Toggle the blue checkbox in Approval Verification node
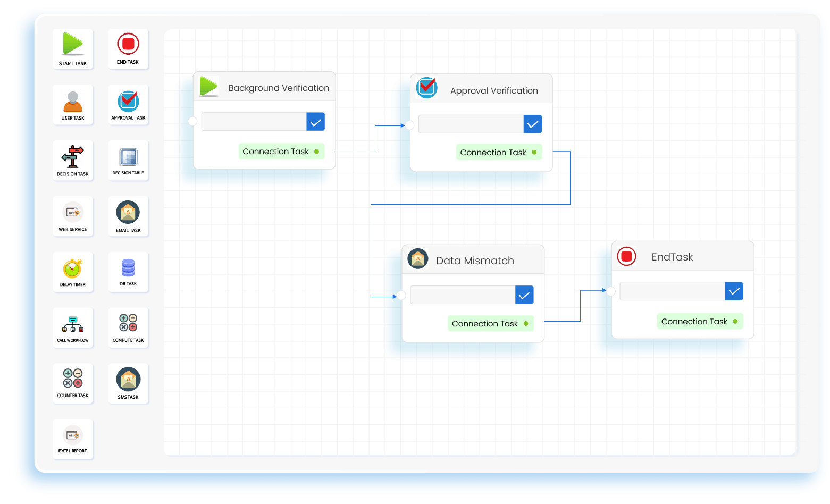The image size is (830, 504). [x=533, y=124]
